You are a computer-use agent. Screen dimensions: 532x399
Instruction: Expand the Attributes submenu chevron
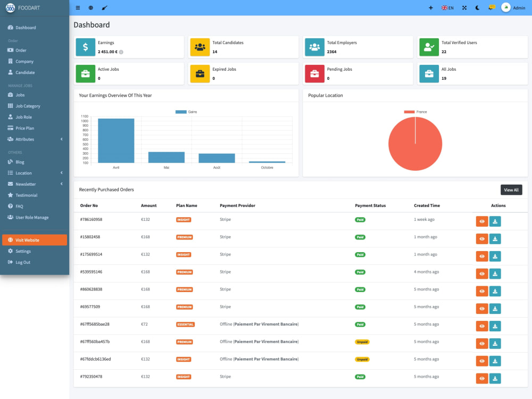point(61,139)
